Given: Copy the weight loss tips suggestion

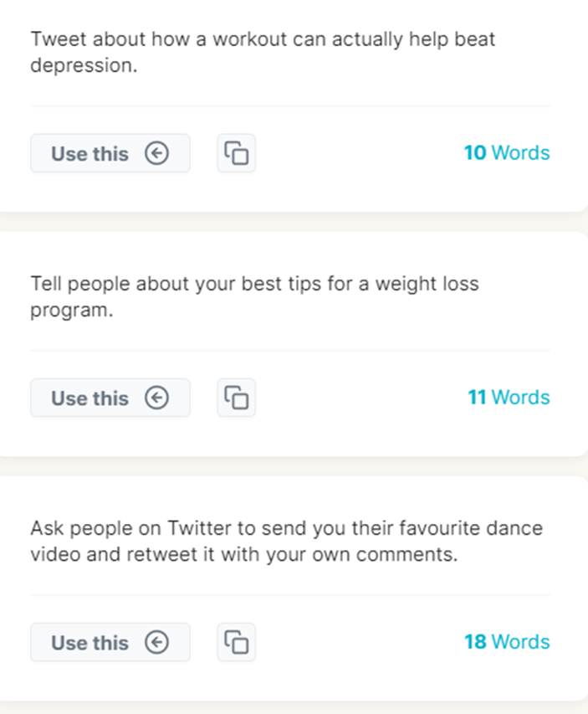Looking at the screenshot, I should tap(237, 398).
